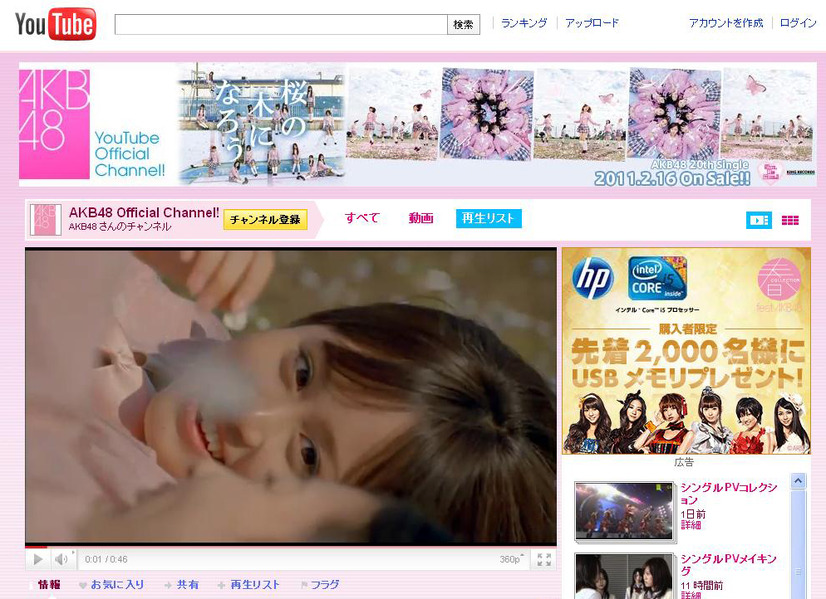This screenshot has width=826, height=599.
Task: Switch to the 動画 tab
Action: coord(421,218)
